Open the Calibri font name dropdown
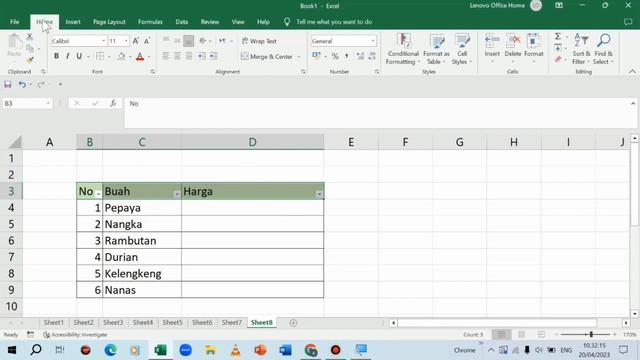 104,41
